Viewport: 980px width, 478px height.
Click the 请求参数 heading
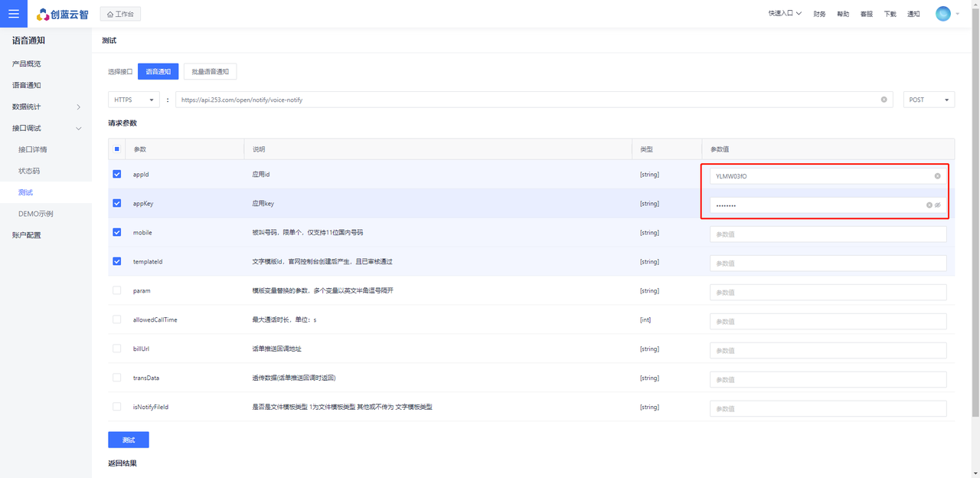tap(122, 123)
